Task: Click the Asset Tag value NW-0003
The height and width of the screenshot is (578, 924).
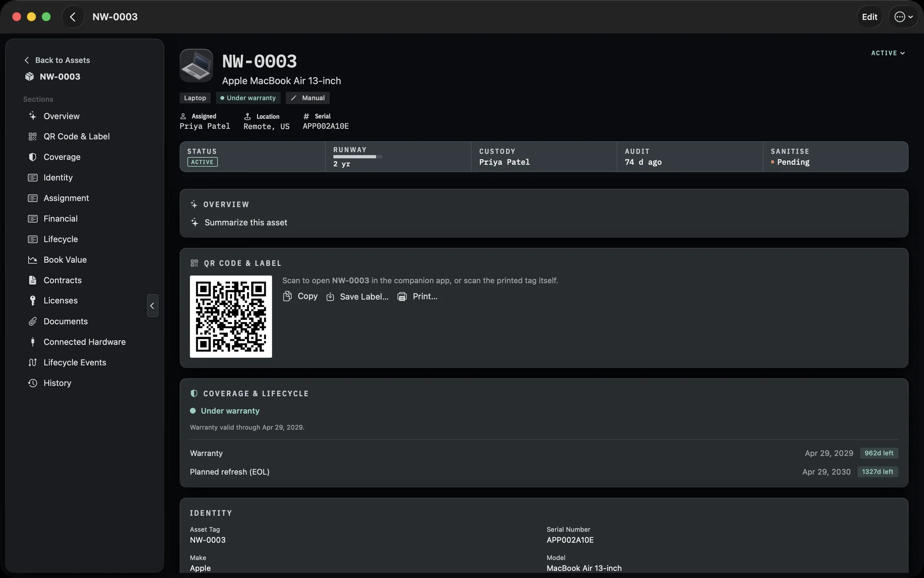Action: (x=207, y=540)
